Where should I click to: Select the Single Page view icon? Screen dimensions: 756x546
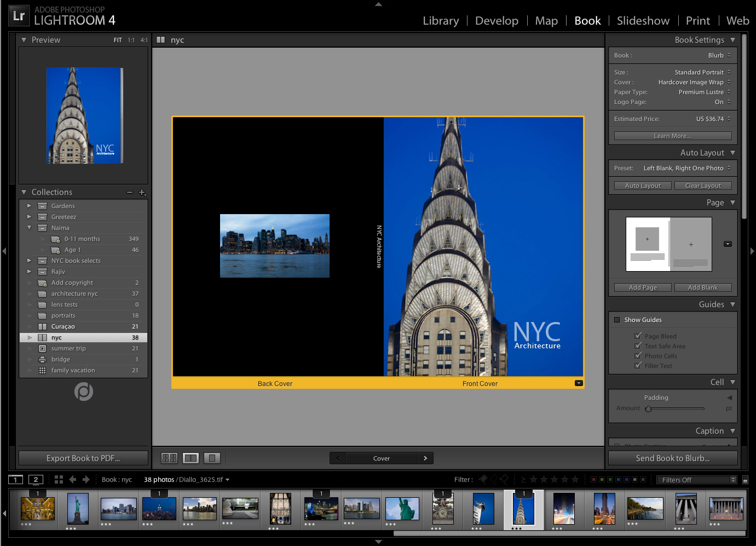pyautogui.click(x=212, y=458)
